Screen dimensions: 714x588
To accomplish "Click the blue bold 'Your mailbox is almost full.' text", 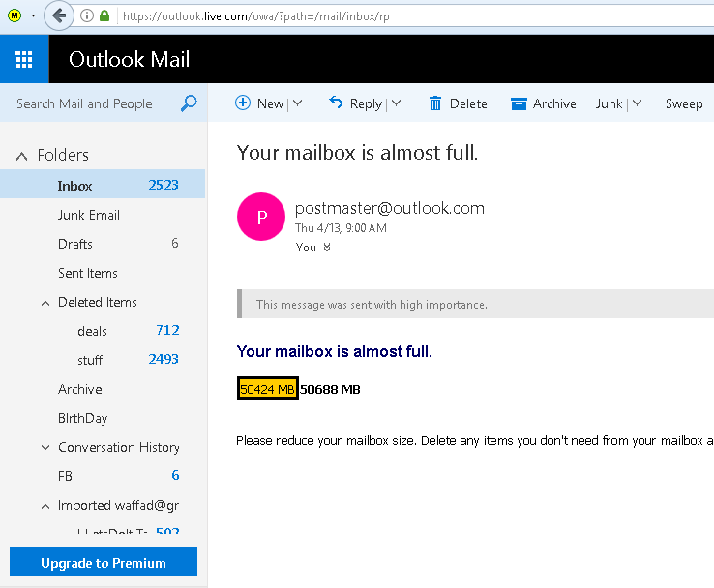I will [x=334, y=351].
